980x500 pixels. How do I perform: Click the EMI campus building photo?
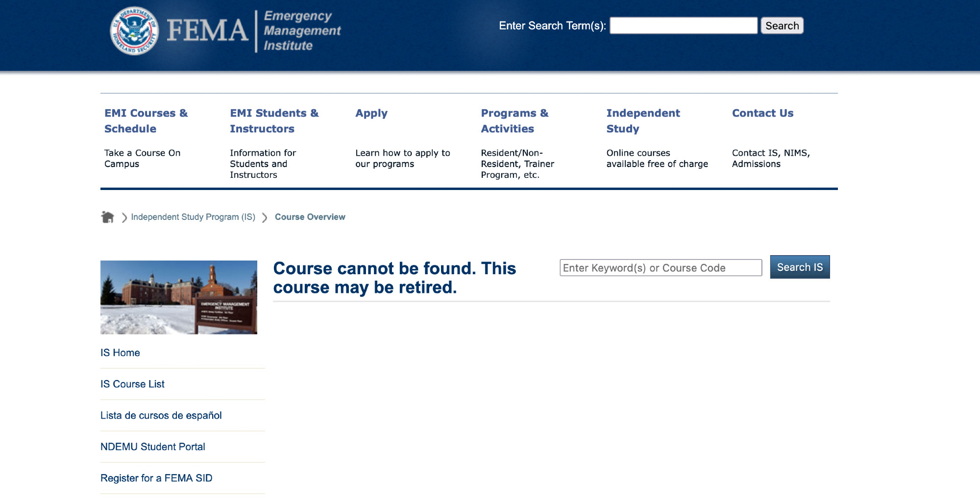[x=179, y=297]
